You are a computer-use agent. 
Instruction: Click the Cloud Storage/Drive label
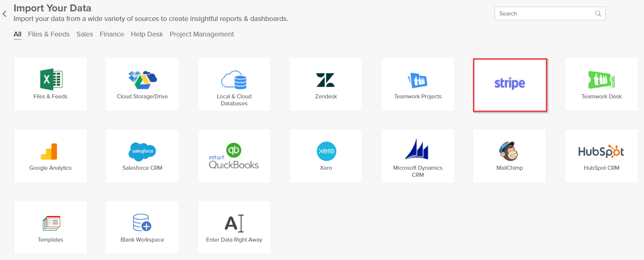click(x=142, y=96)
